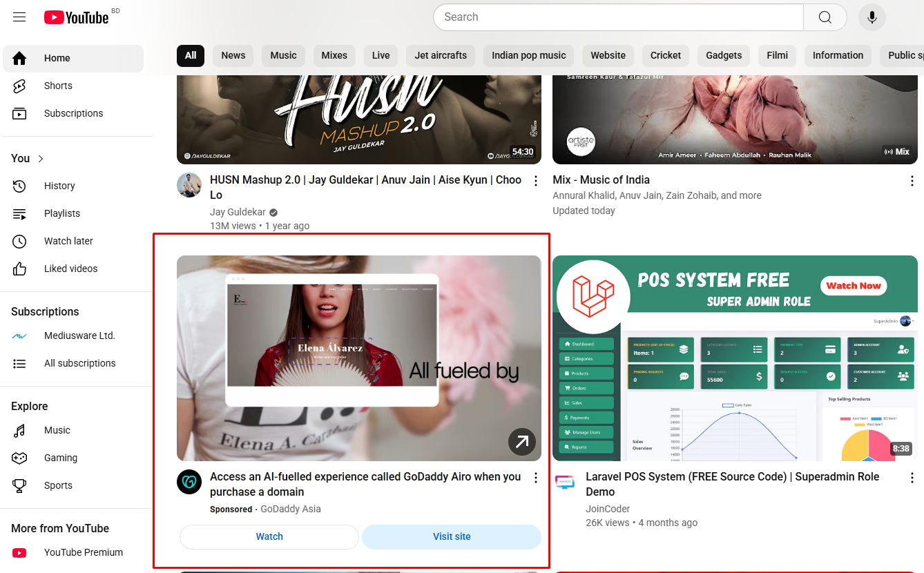This screenshot has height=573, width=924.
Task: Open the GoDaddy Airo ad thumbnail
Action: (x=359, y=358)
